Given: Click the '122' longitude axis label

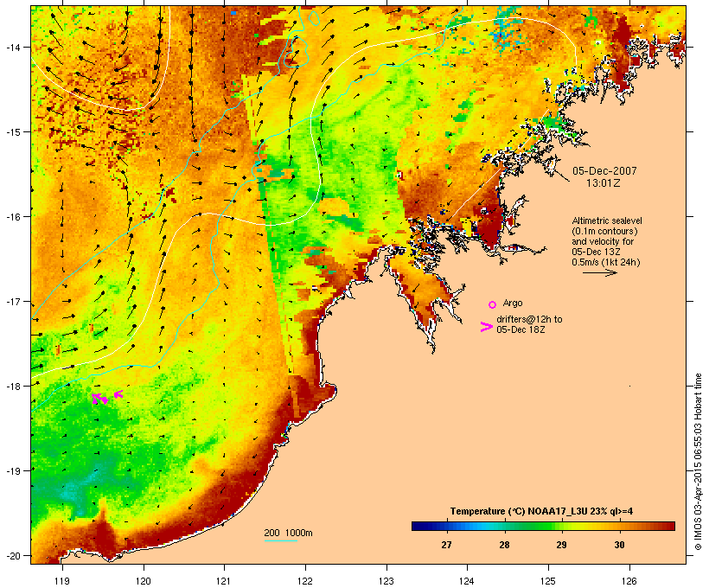Looking at the screenshot, I should click(305, 581).
